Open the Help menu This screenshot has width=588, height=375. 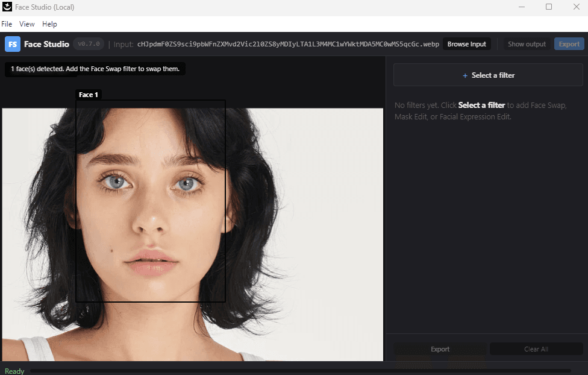click(x=49, y=24)
